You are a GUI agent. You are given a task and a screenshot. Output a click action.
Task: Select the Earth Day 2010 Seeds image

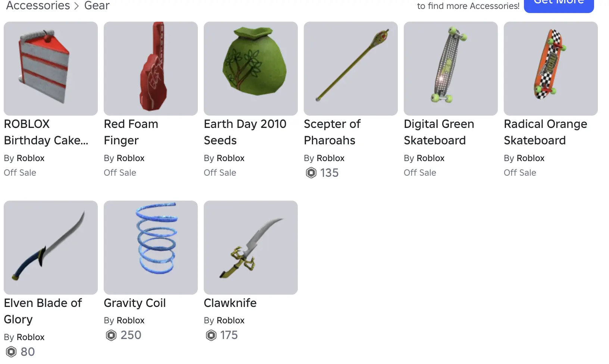click(x=251, y=69)
